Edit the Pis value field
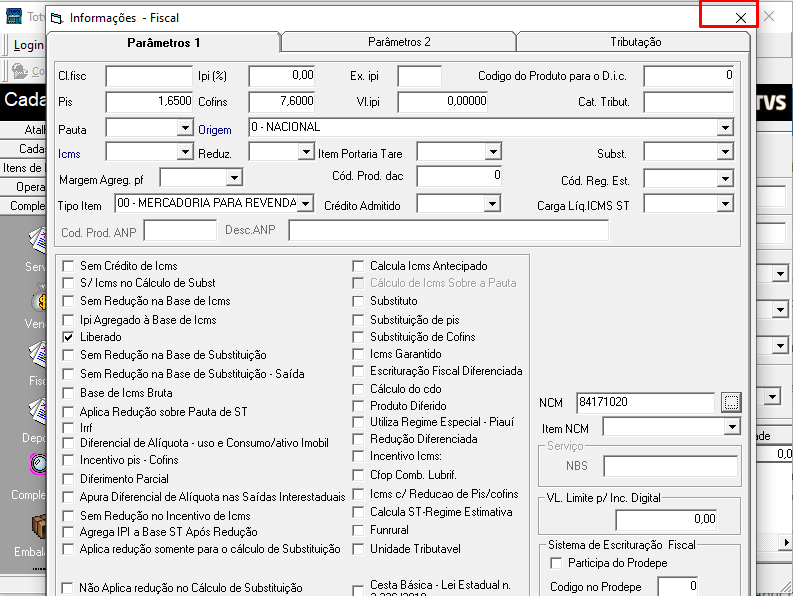The image size is (793, 596). click(149, 102)
